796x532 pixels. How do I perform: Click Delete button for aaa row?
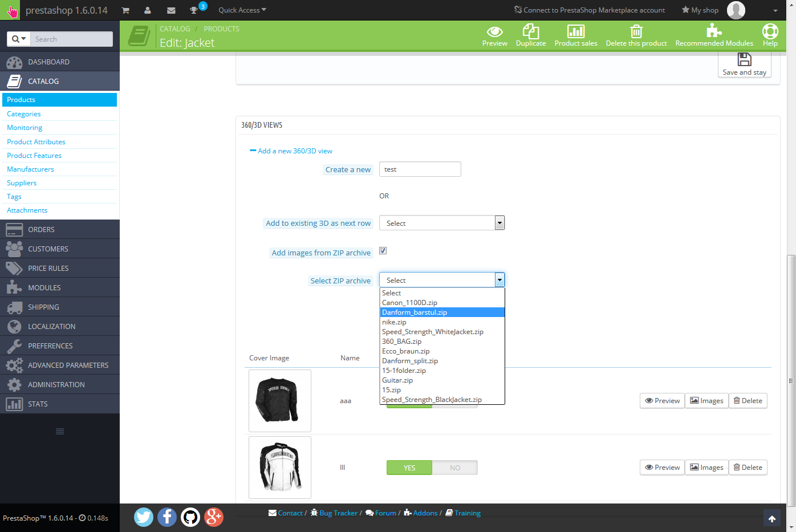coord(748,401)
